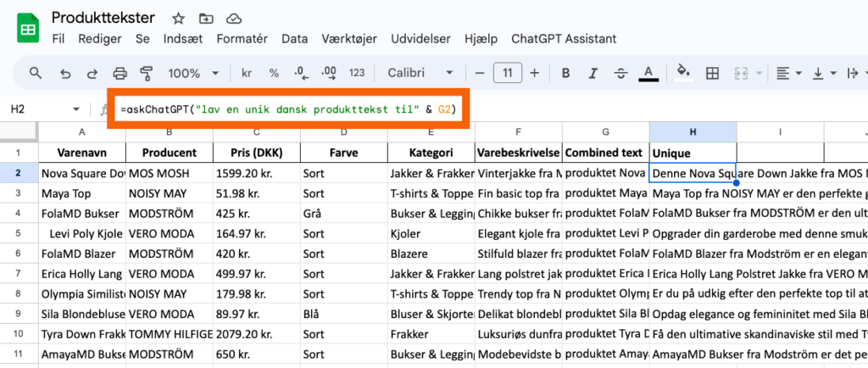Select row 5 header
The width and height of the screenshot is (868, 368).
pos(19,233)
